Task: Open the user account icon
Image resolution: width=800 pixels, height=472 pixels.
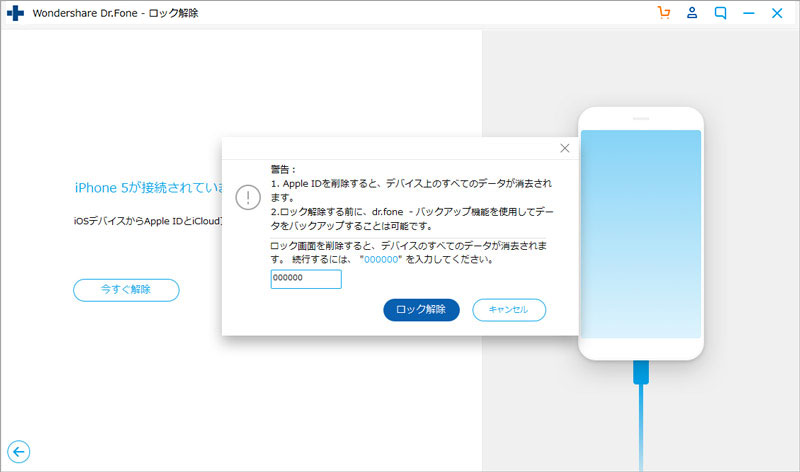Action: 692,13
